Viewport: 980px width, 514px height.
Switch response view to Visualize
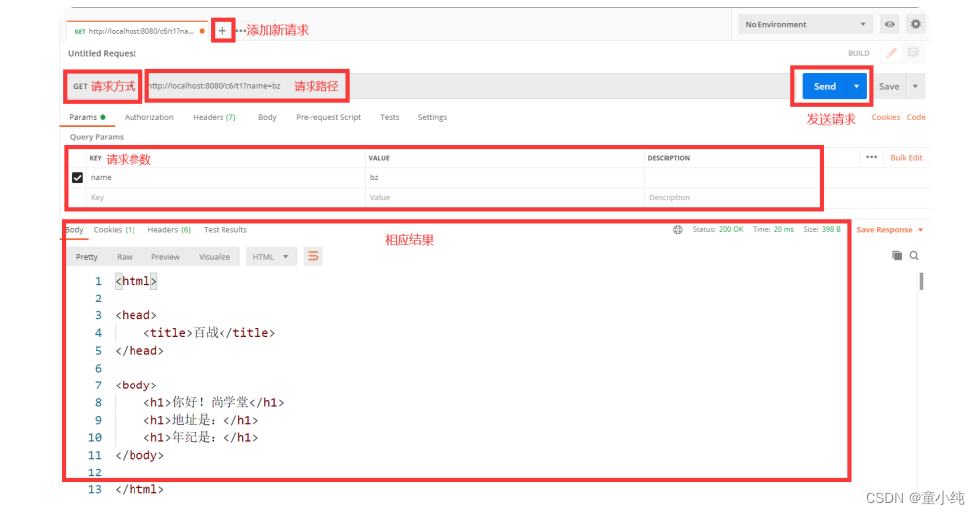click(215, 257)
